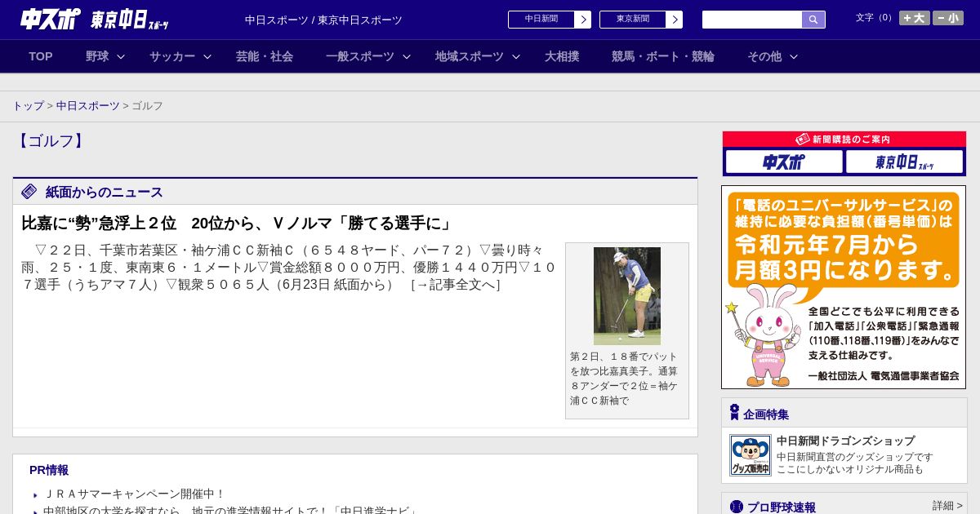Click the トップ breadcrumb link
Viewport: 980px width, 514px height.
[28, 106]
